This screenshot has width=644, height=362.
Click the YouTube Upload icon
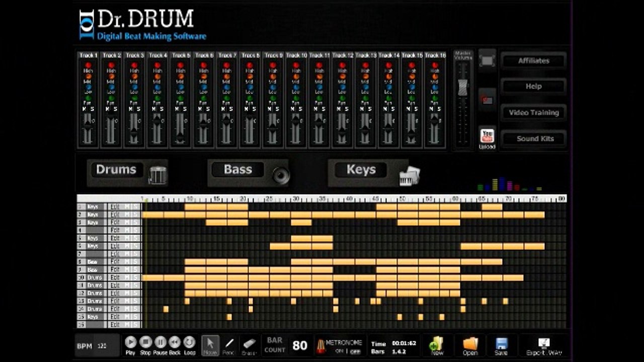(487, 138)
